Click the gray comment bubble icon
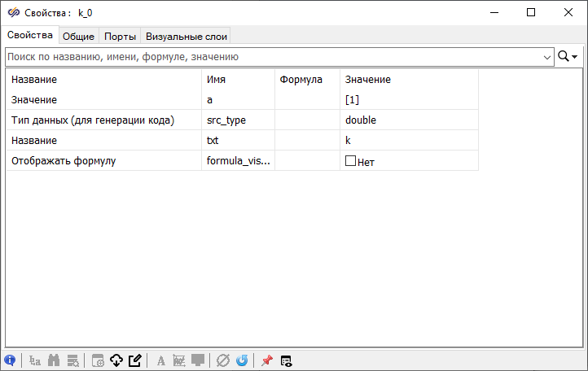 pyautogui.click(x=198, y=360)
